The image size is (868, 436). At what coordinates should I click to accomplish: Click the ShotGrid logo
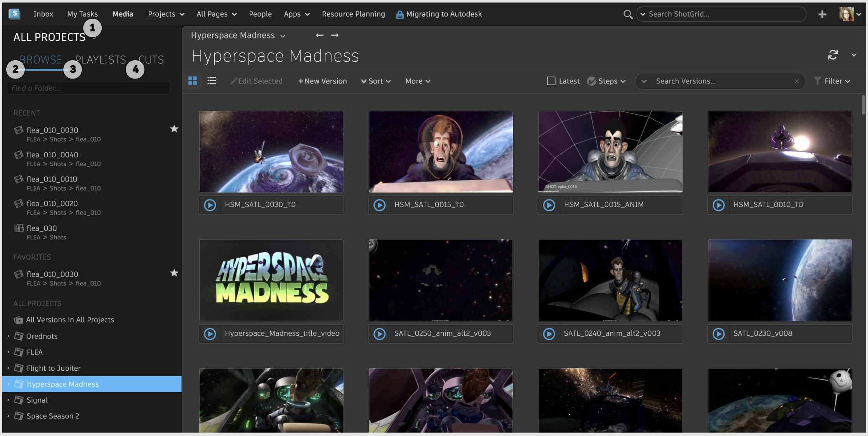(14, 14)
